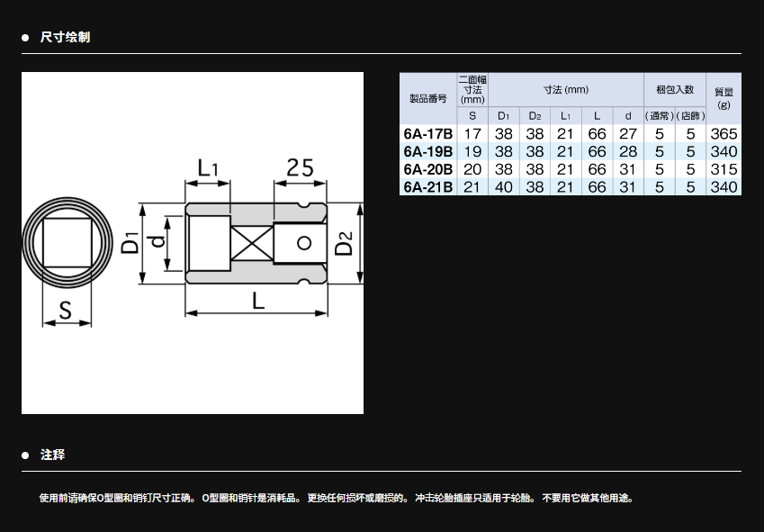Click the S width label below the circle
764x532 pixels.
[64, 311]
